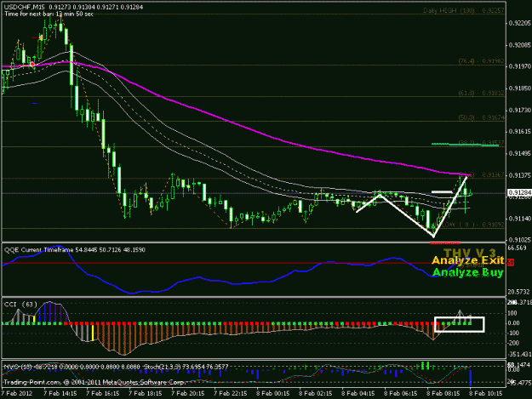
Task: Click price axis value 0.92205
Action: (x=519, y=23)
